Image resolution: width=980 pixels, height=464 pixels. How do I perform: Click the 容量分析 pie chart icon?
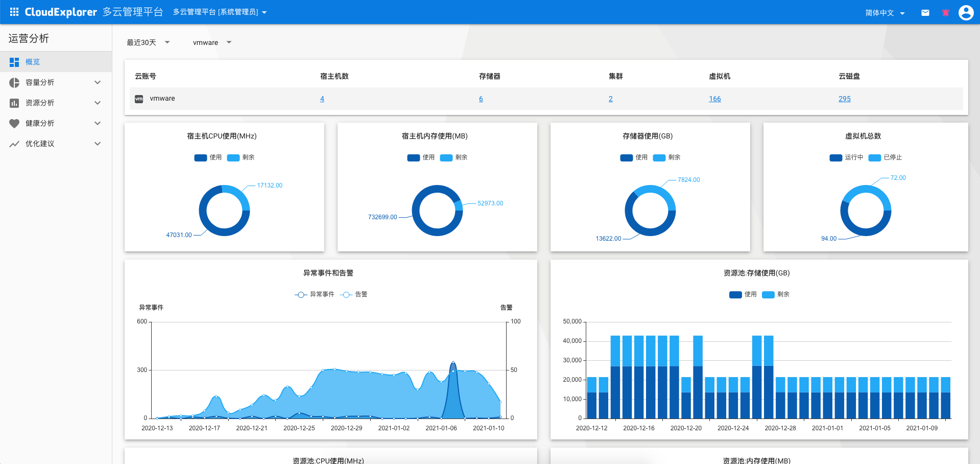coord(14,82)
